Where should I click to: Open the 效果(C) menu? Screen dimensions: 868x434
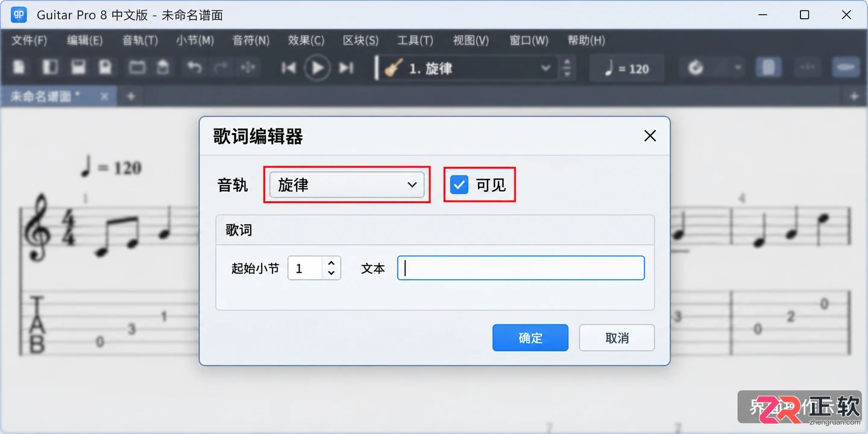(306, 40)
